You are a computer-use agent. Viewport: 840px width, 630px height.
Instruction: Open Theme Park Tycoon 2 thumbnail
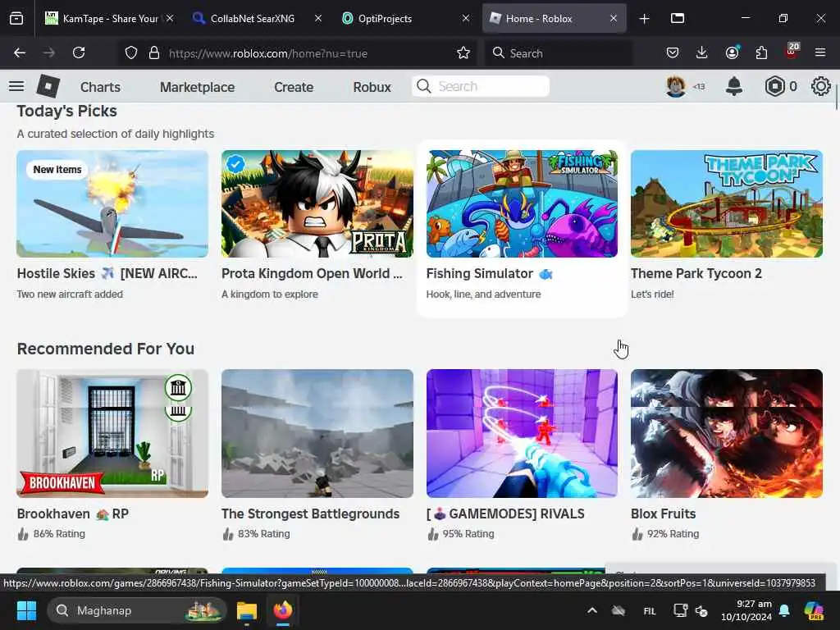727,203
